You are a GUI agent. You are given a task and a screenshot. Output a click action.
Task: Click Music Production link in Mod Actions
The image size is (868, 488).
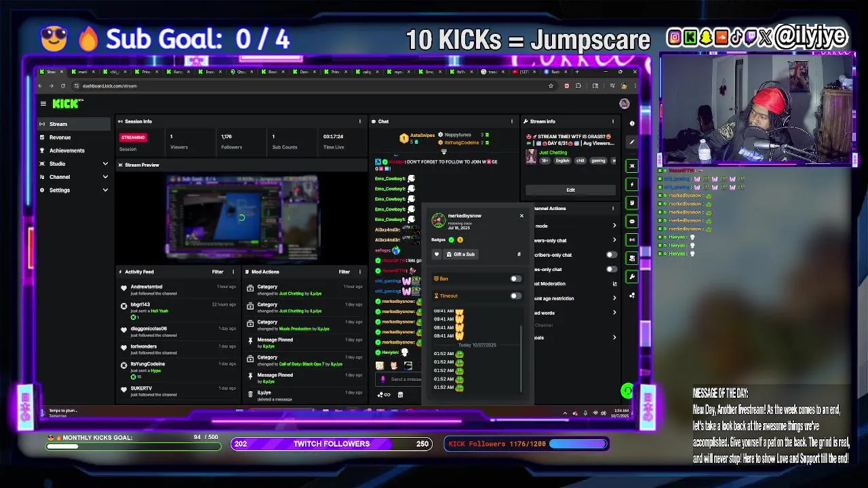pyautogui.click(x=295, y=329)
